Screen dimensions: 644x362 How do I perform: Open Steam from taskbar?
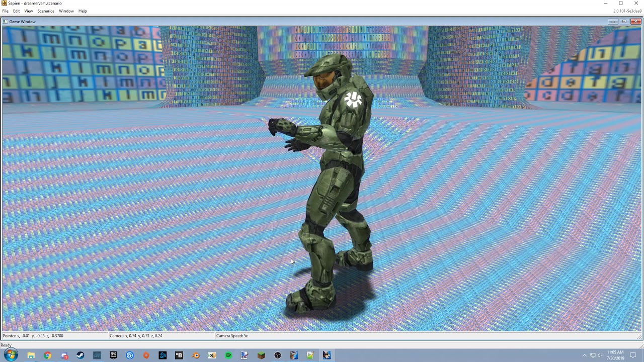[x=80, y=355]
